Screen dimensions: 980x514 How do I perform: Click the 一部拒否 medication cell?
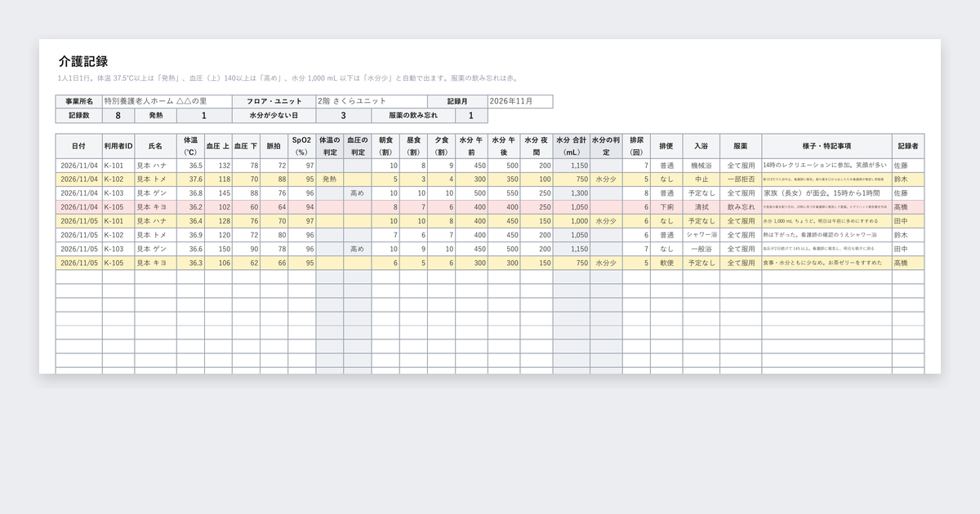(741, 179)
